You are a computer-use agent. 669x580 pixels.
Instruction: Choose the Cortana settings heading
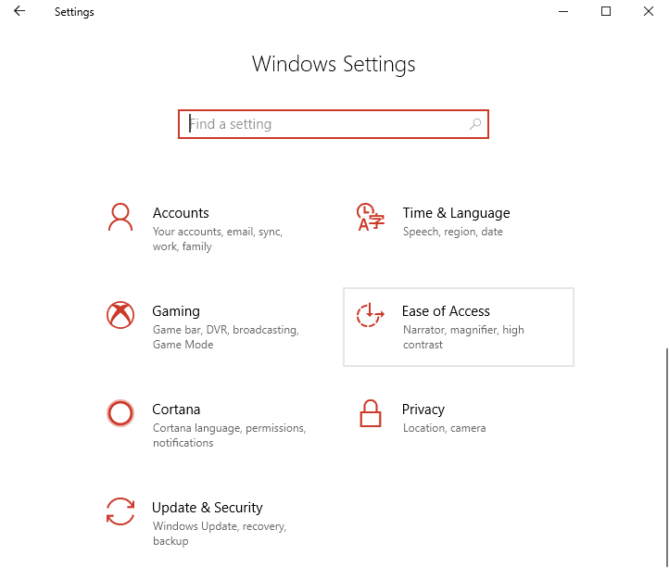pos(176,409)
